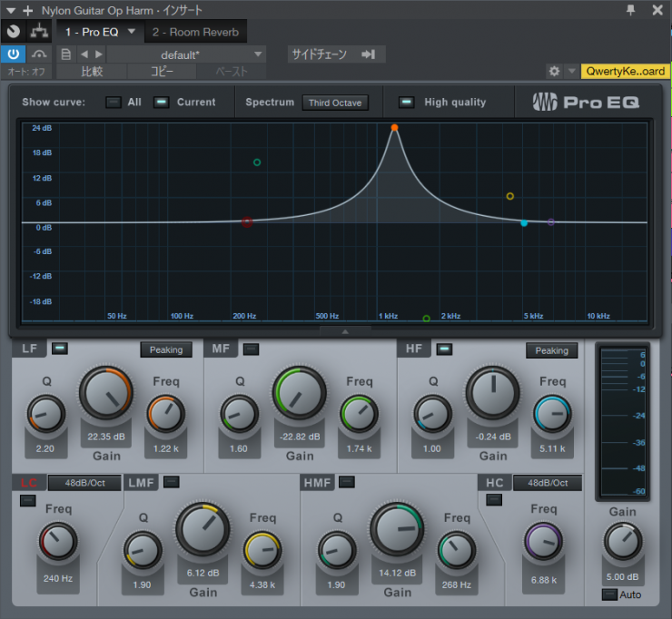The height and width of the screenshot is (619, 672).
Task: Click the MF gain value -22.82 dB
Action: point(300,437)
